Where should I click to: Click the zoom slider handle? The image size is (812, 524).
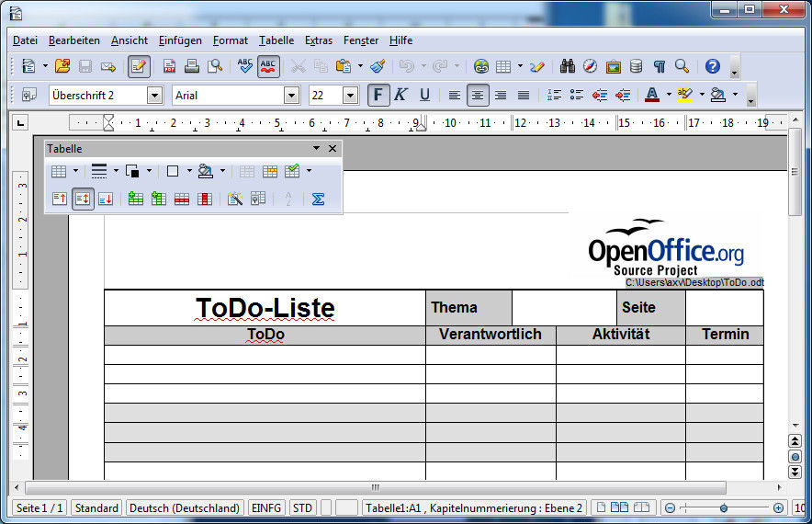pyautogui.click(x=724, y=508)
